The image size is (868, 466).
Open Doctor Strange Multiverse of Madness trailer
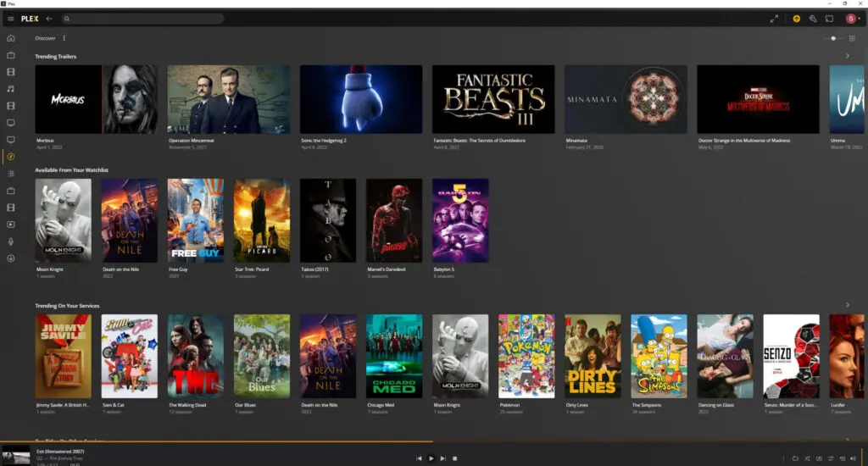[758, 99]
